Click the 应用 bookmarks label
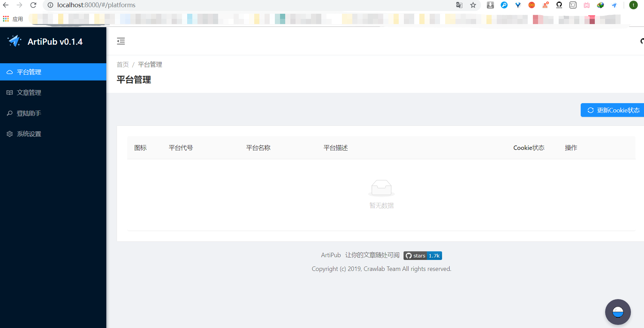 18,19
